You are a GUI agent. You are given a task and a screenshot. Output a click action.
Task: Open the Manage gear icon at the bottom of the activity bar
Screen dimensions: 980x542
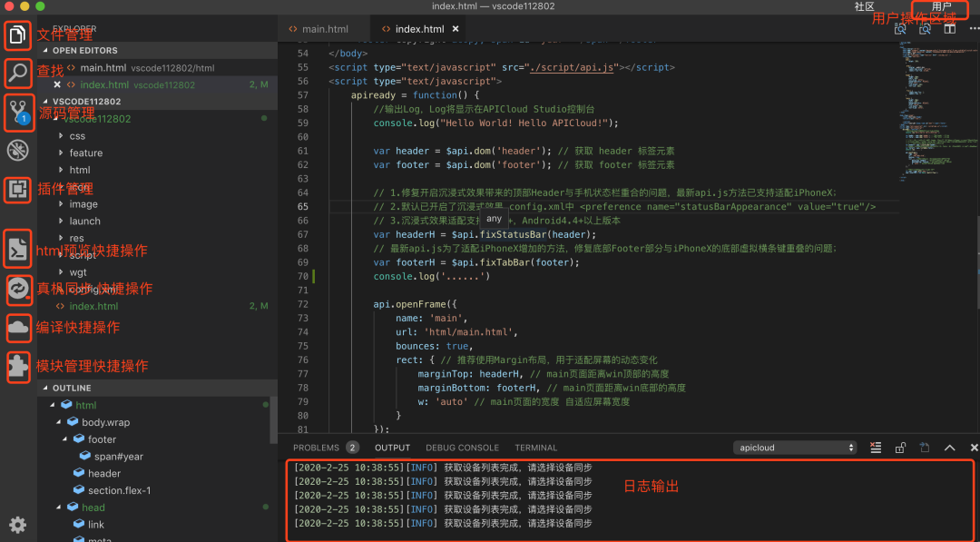(x=17, y=525)
